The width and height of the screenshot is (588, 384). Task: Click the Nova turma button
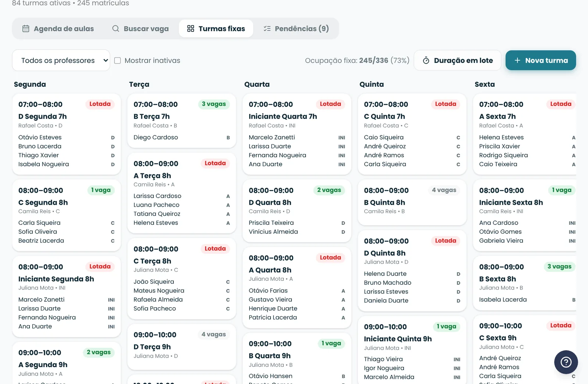tap(541, 60)
